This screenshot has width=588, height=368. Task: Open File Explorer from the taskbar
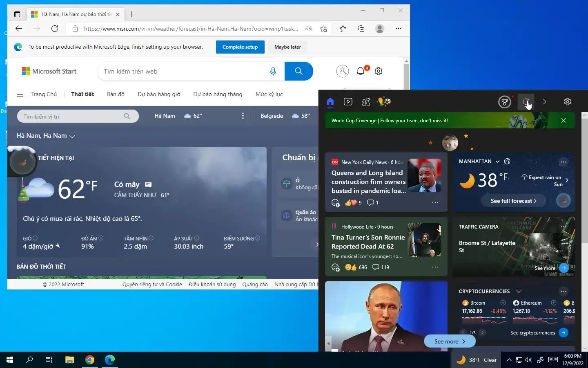(x=70, y=360)
